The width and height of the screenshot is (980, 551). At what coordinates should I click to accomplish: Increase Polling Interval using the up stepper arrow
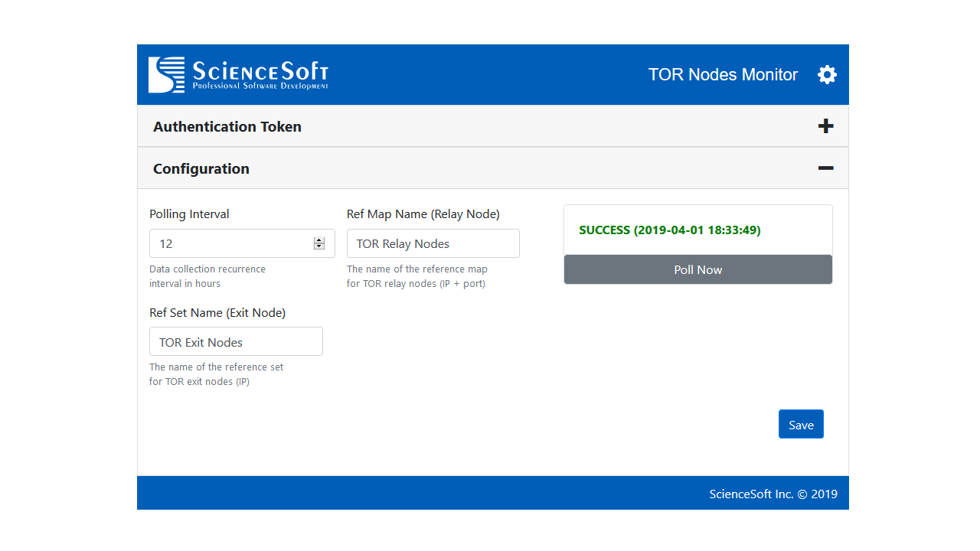[x=319, y=240]
